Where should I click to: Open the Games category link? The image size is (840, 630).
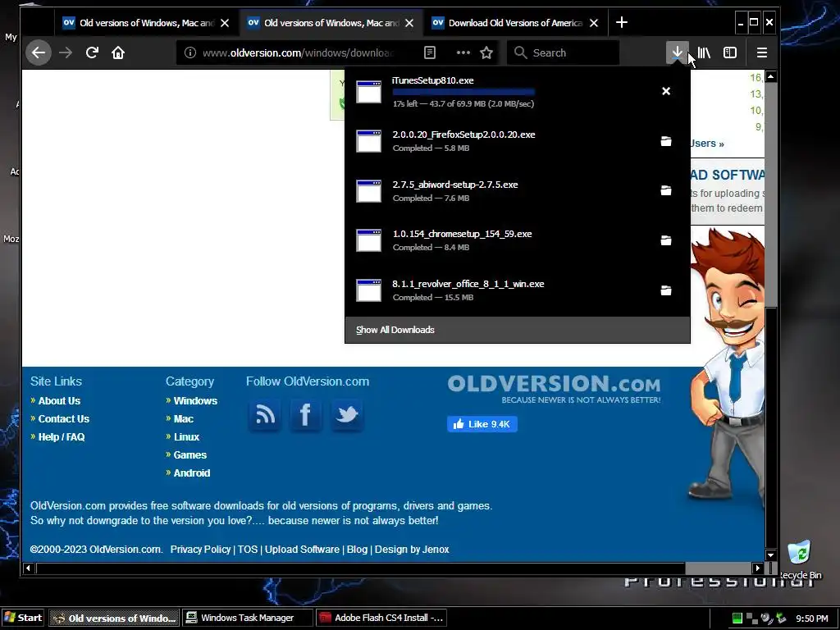(190, 454)
